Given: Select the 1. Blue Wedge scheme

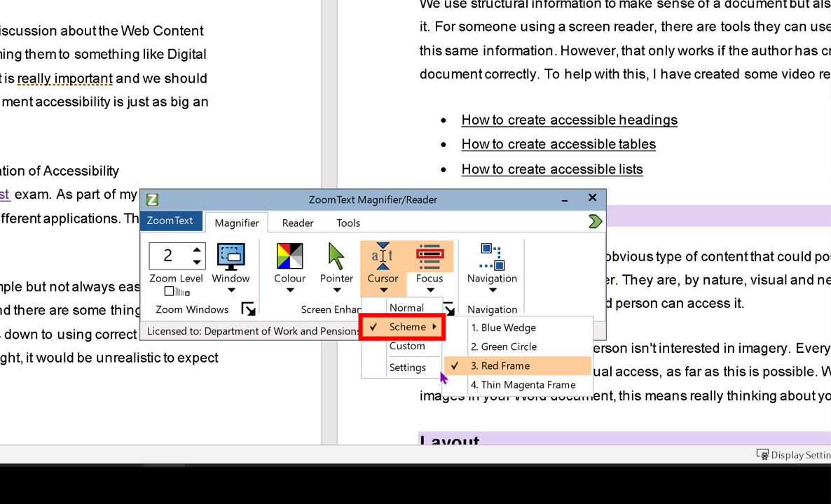Looking at the screenshot, I should pos(518,328).
